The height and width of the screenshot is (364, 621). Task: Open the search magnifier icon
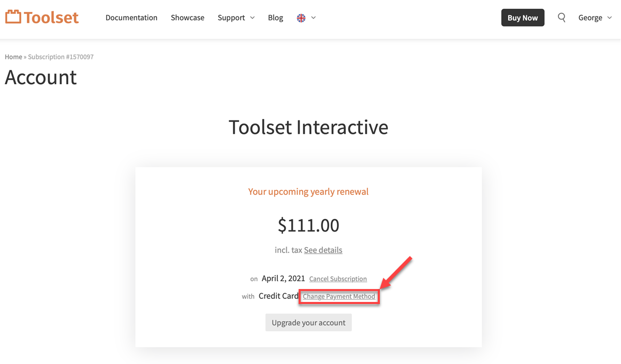561,18
